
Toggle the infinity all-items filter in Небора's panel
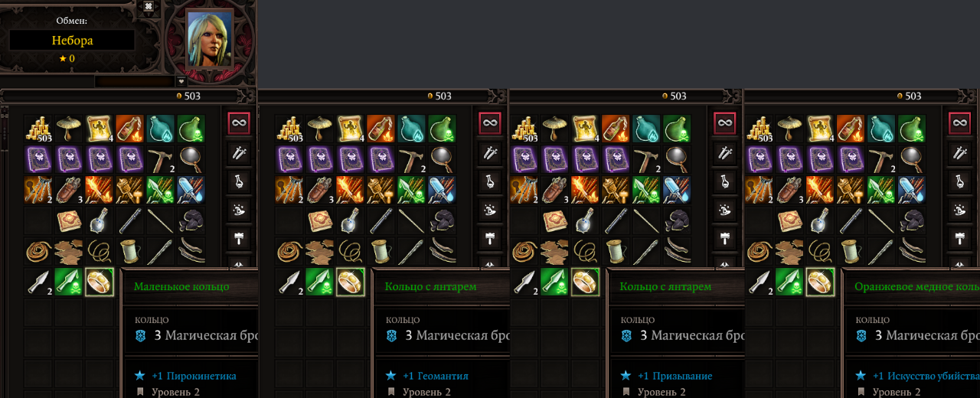[238, 122]
